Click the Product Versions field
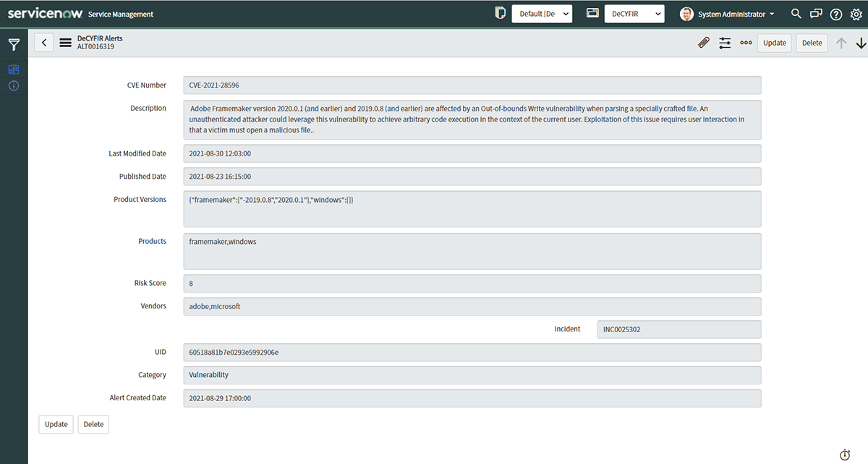The height and width of the screenshot is (464, 868). point(472,209)
